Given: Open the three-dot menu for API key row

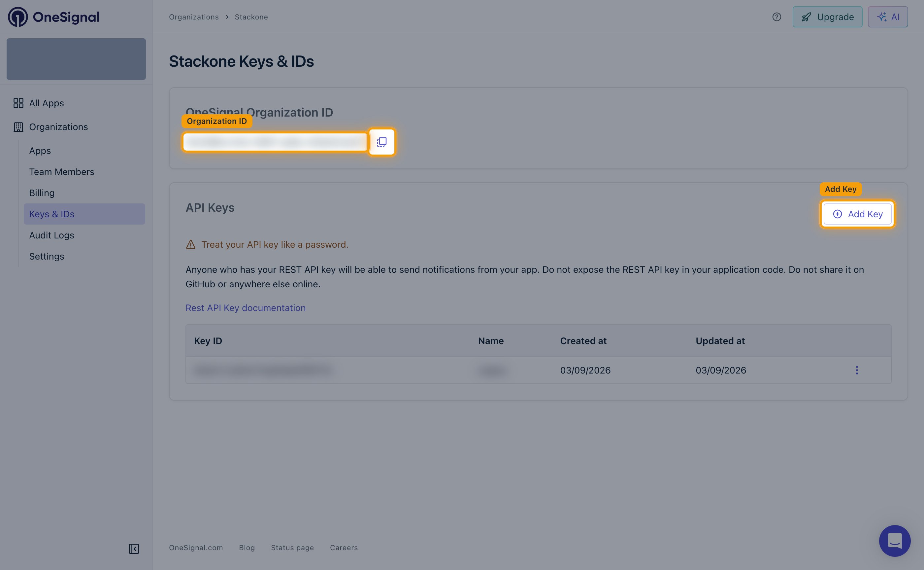Looking at the screenshot, I should pyautogui.click(x=857, y=370).
